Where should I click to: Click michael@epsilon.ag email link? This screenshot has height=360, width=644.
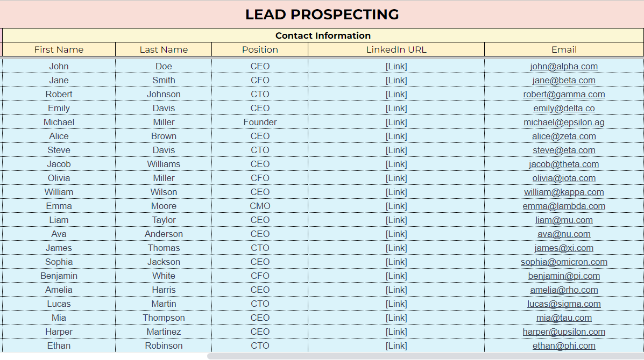(x=564, y=123)
